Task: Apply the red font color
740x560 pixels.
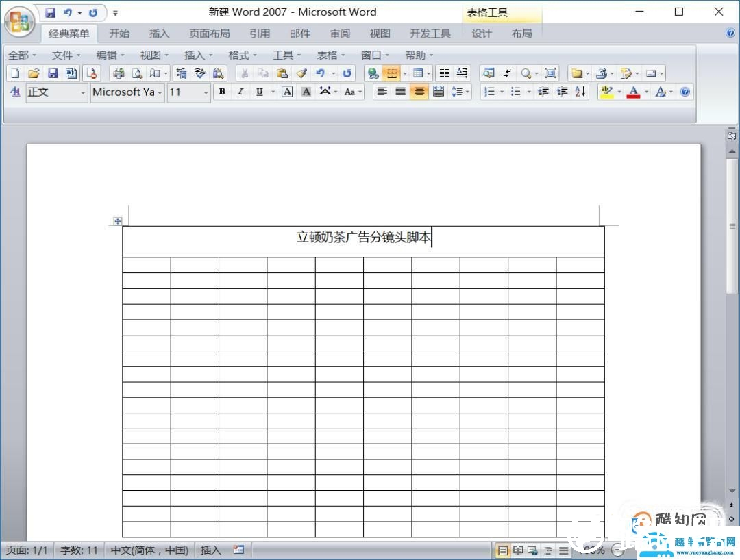Action: pyautogui.click(x=633, y=92)
